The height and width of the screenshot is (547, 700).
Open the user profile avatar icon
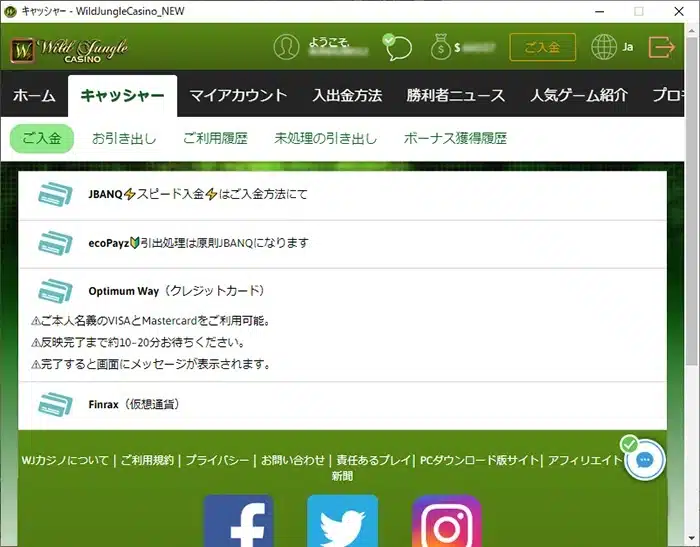(x=286, y=46)
